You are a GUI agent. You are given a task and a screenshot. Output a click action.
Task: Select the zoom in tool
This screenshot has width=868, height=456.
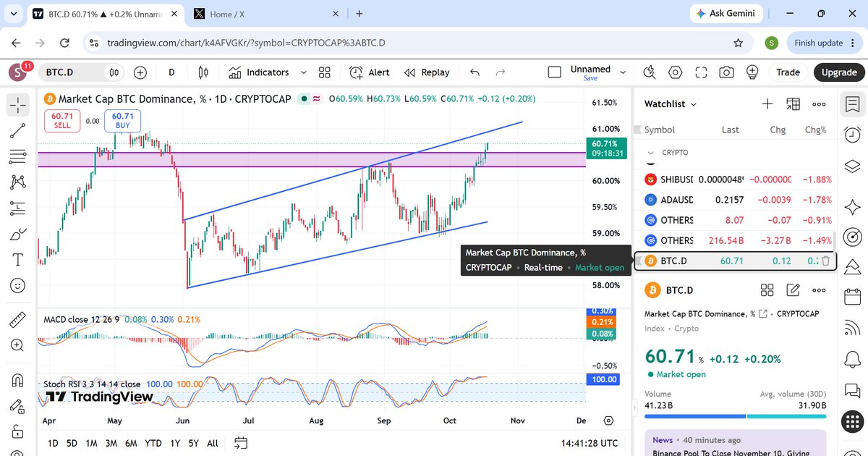pyautogui.click(x=18, y=345)
